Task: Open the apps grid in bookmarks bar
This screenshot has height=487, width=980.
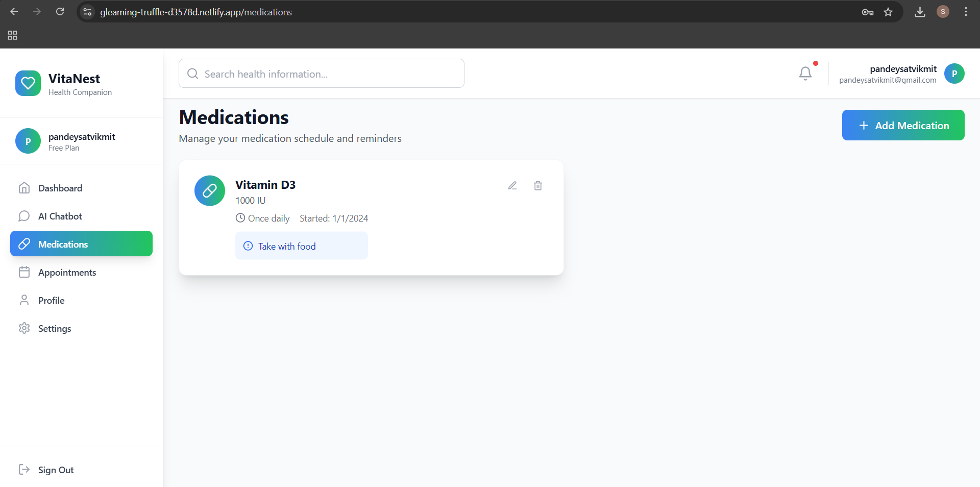Action: coord(13,35)
